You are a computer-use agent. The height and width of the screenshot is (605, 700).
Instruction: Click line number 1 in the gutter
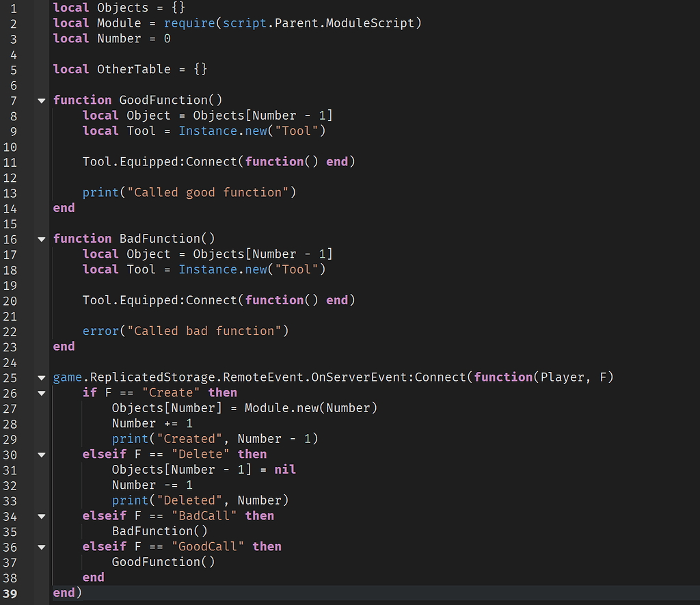coord(14,8)
